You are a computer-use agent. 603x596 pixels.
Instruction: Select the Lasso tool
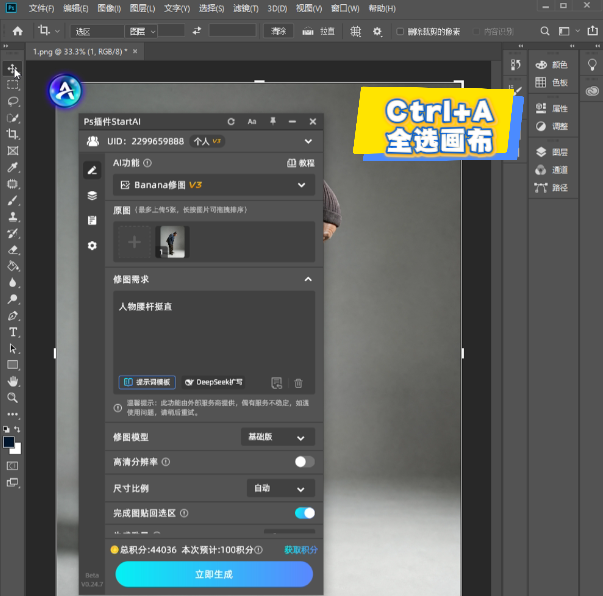(x=13, y=102)
